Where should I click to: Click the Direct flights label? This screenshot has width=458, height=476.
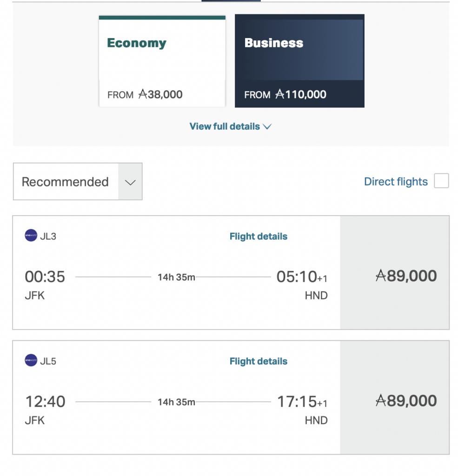pos(396,182)
